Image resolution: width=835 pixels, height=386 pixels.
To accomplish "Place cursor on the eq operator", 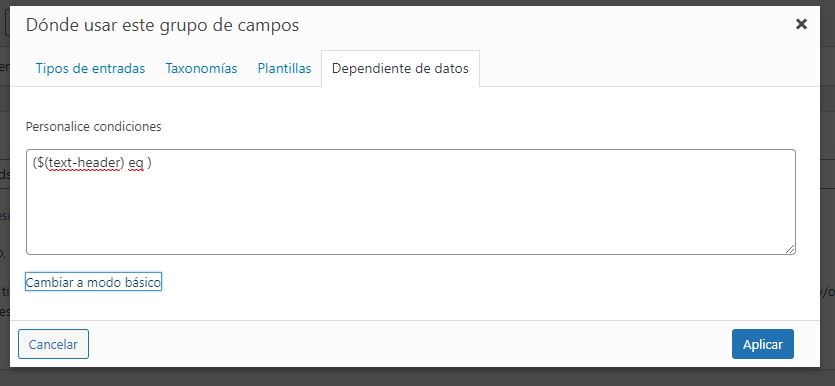I will pos(136,164).
